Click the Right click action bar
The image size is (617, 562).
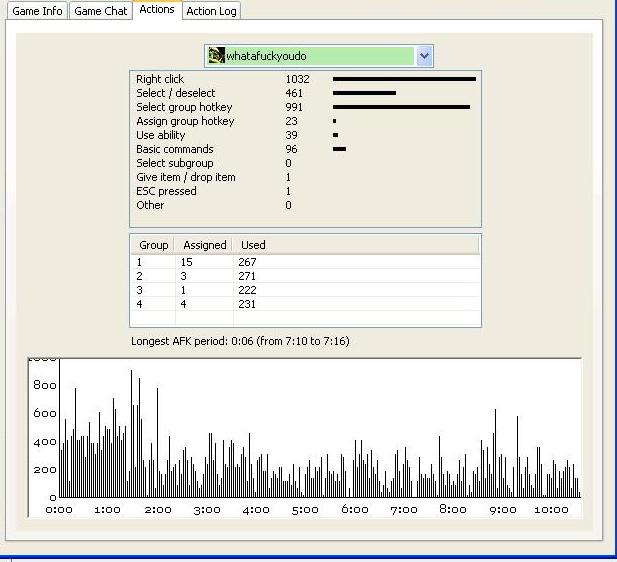coord(404,79)
